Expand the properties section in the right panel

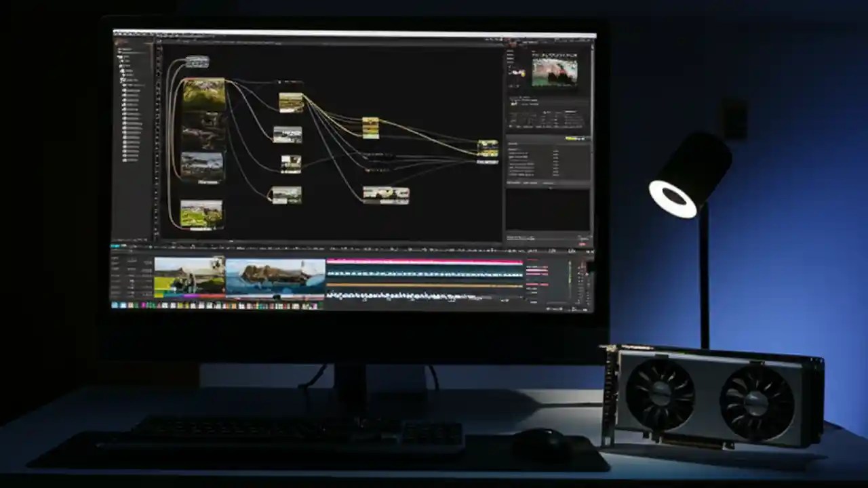pyautogui.click(x=515, y=142)
